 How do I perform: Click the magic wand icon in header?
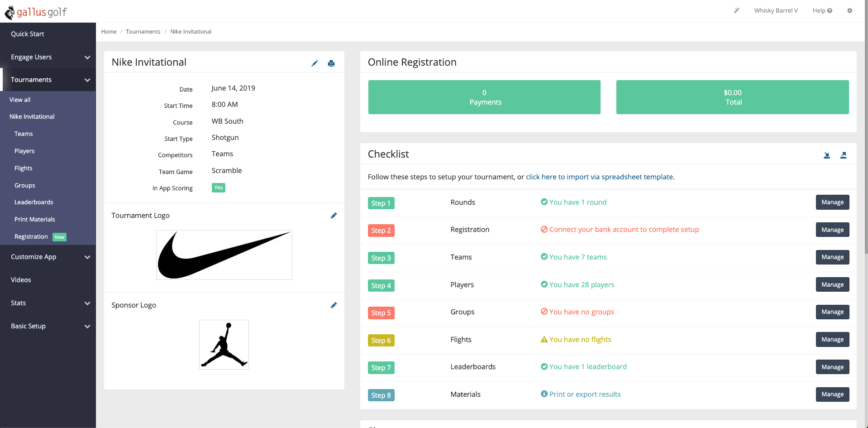tap(737, 10)
